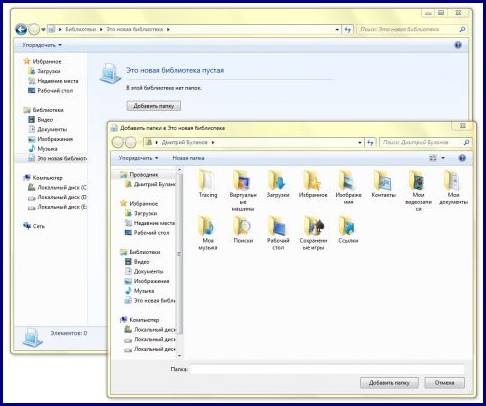Screen dimensions: 486x406
Task: Expand the Библиотеки breadcrumb arrow in the main window
Action: [101, 29]
